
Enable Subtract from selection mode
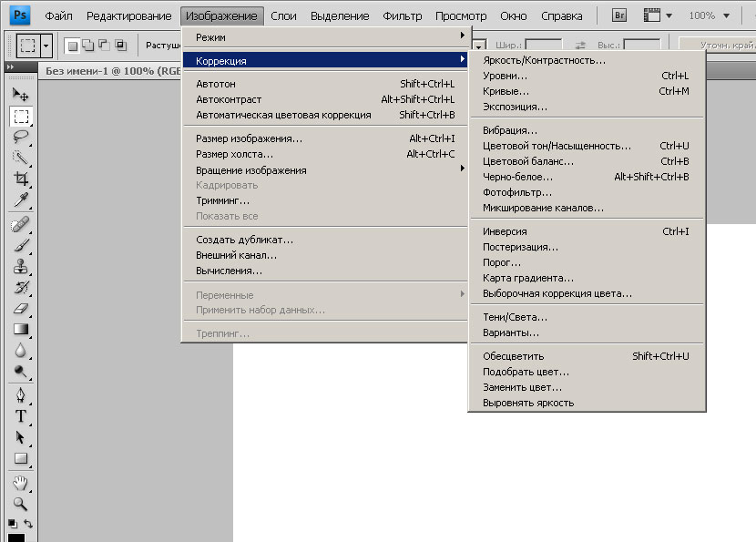104,46
